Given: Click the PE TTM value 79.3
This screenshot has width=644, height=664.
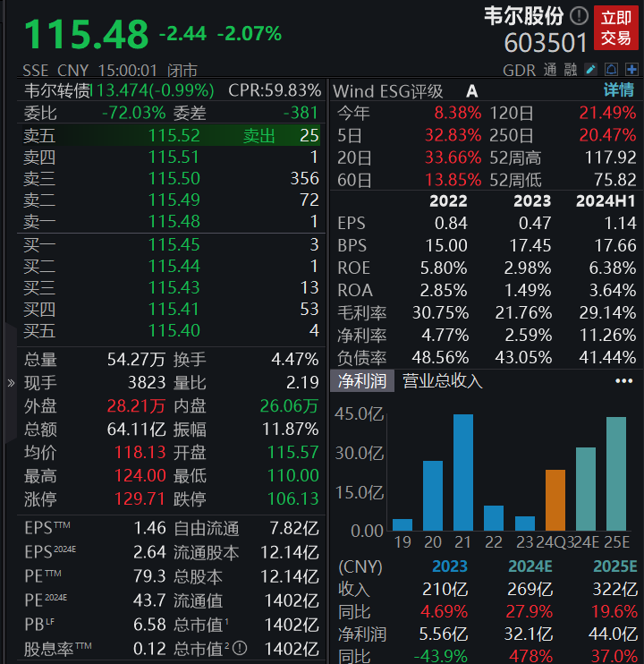Looking at the screenshot, I should pyautogui.click(x=149, y=576).
